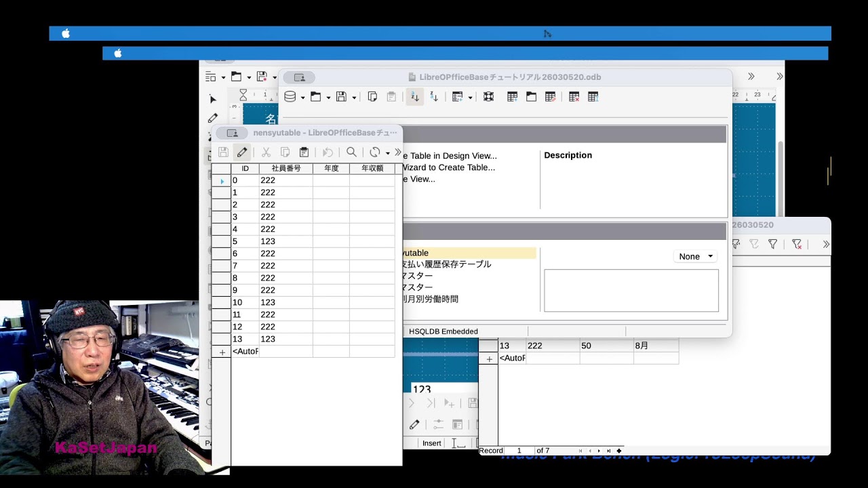Expand form designer window right overflow chevron
This screenshot has height=488, width=868.
tap(780, 77)
